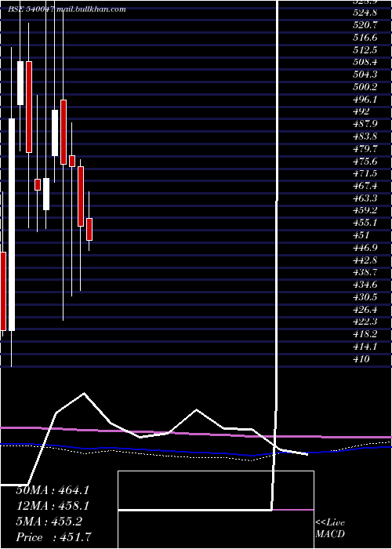Click the 524.8 price axis label
The width and height of the screenshot is (392, 549).
[365, 13]
